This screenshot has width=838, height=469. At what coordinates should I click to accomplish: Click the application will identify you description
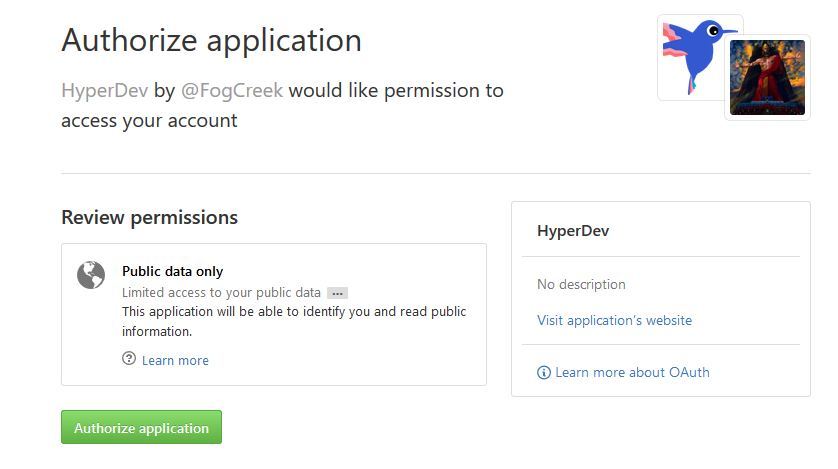point(294,321)
